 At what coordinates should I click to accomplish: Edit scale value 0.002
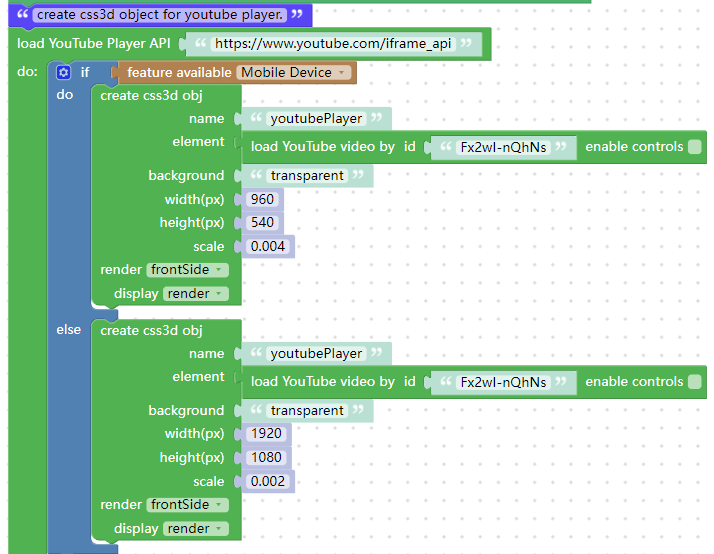point(268,481)
